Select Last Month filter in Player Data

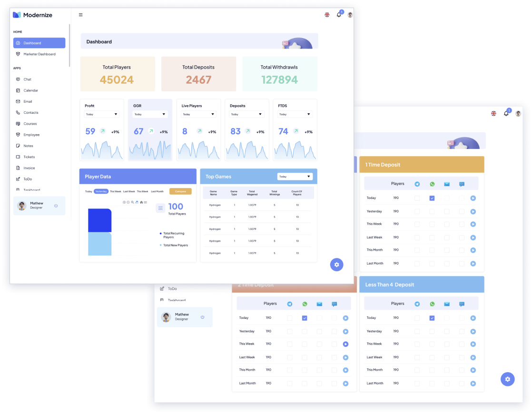pyautogui.click(x=157, y=191)
